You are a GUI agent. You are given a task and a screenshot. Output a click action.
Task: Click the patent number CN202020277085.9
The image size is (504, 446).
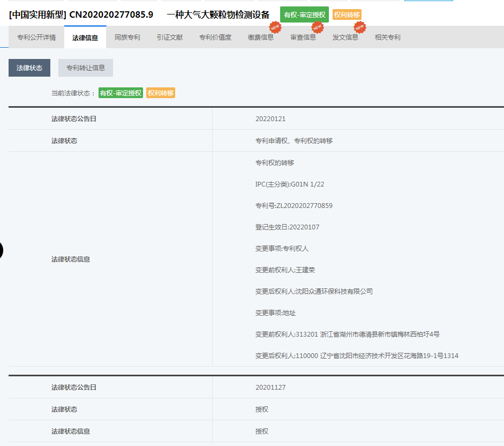pyautogui.click(x=111, y=14)
